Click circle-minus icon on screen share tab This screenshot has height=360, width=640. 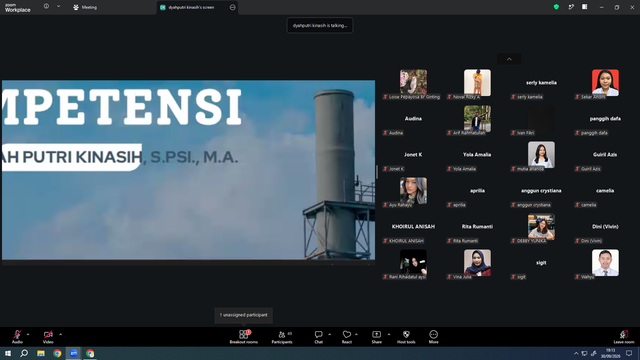(233, 7)
